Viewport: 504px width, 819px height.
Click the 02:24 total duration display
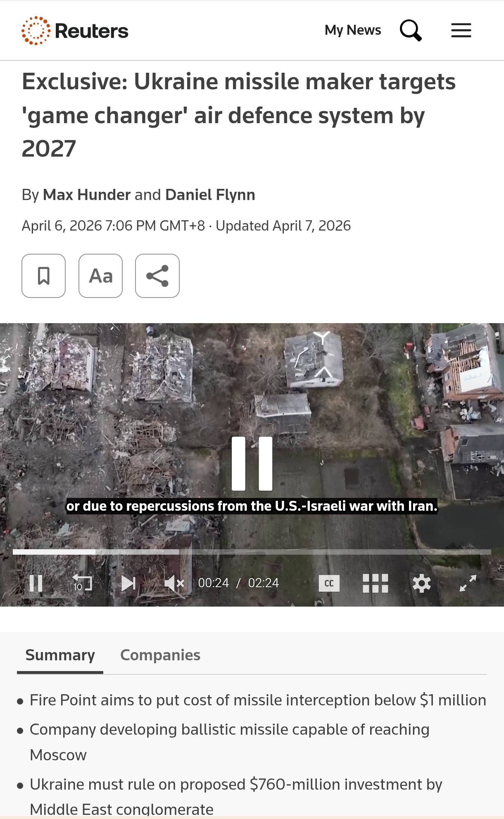coord(264,583)
